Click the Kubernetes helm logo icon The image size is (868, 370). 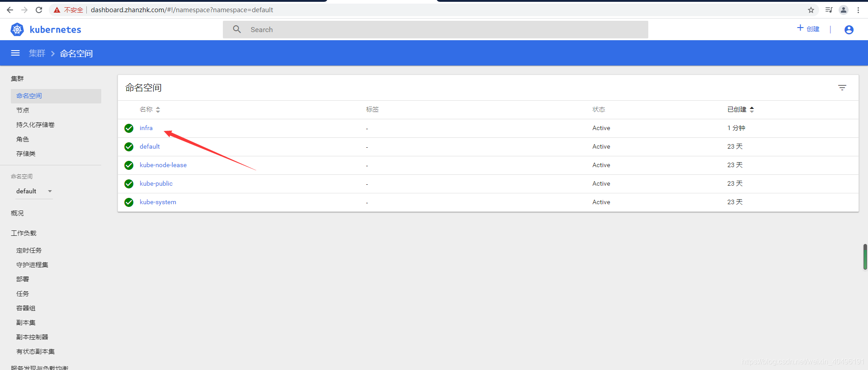pos(17,30)
